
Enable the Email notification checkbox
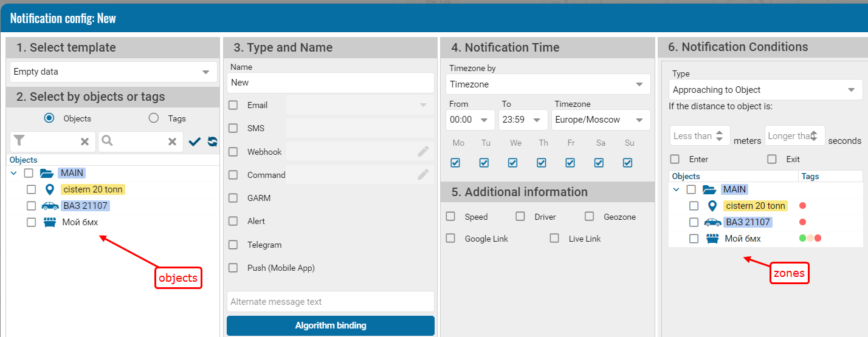pyautogui.click(x=233, y=105)
